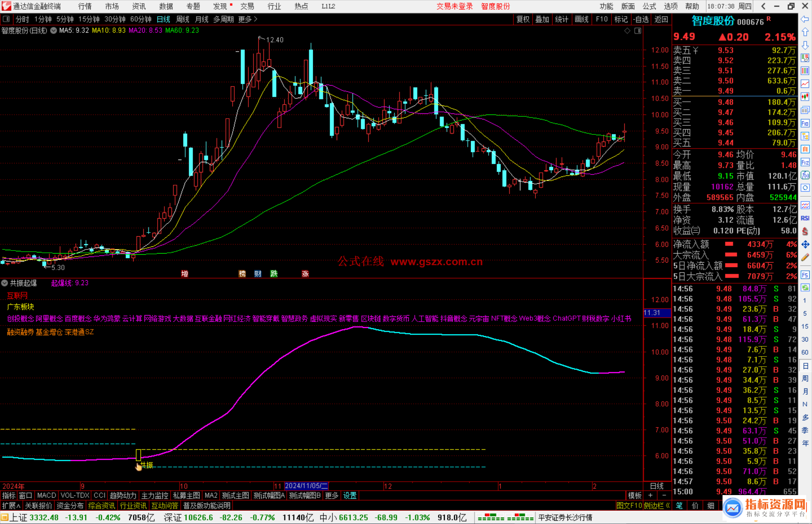This screenshot has width=812, height=524.
Task: Click the stacked windows sidebar icon
Action: tap(805, 110)
